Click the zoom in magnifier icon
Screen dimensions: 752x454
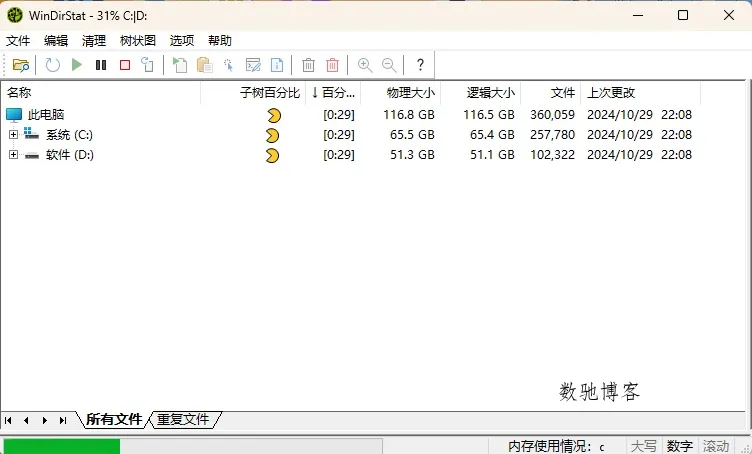[x=365, y=65]
